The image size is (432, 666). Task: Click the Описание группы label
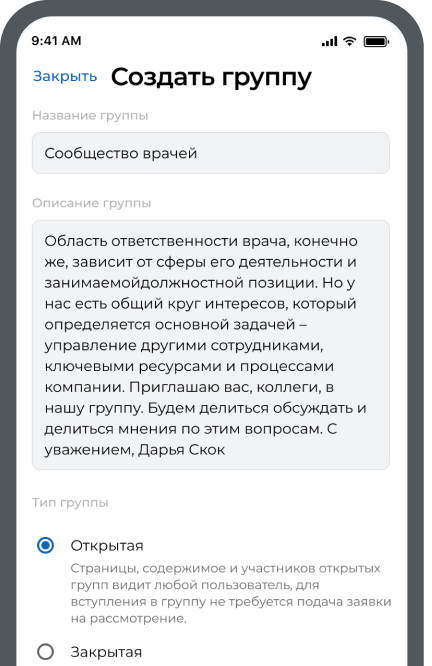coord(91,203)
